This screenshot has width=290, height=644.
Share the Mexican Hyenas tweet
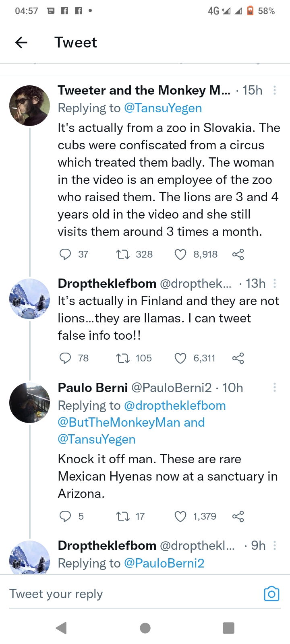click(x=238, y=516)
